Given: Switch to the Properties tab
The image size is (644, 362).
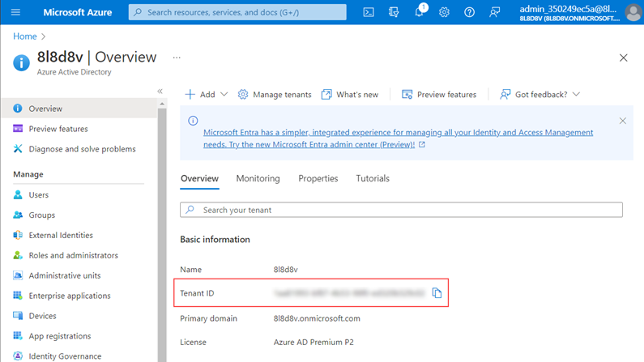Looking at the screenshot, I should tap(318, 178).
